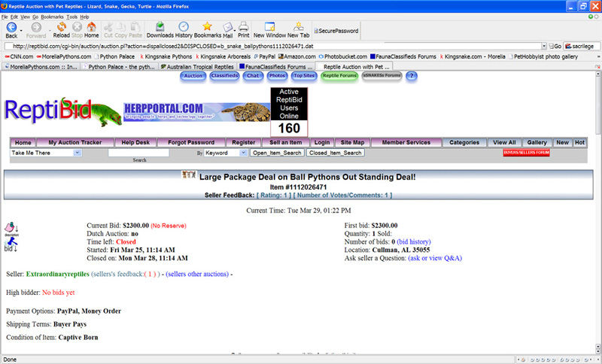
Task: Click the Chat pill button
Action: point(253,76)
